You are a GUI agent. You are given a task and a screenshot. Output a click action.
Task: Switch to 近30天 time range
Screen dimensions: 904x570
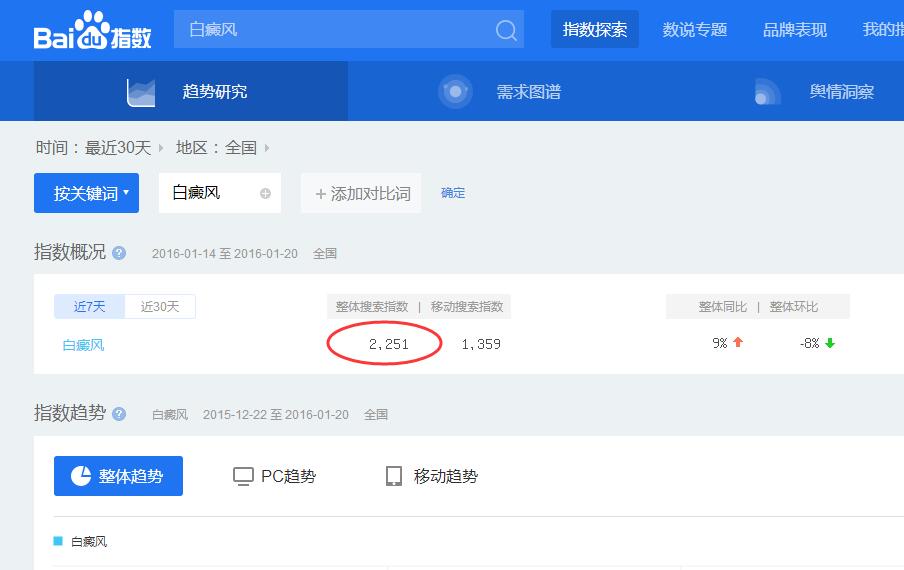pyautogui.click(x=160, y=307)
